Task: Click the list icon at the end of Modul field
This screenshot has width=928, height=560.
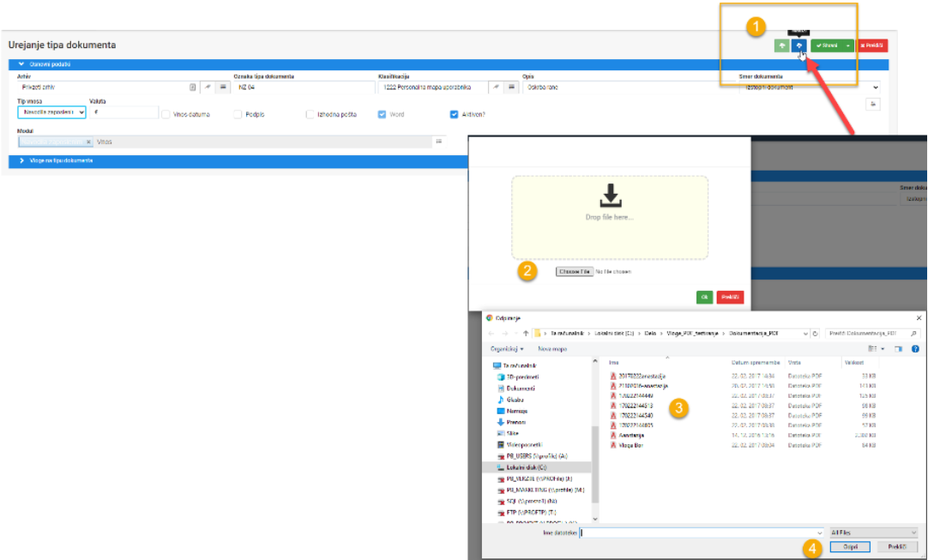Action: click(x=438, y=142)
